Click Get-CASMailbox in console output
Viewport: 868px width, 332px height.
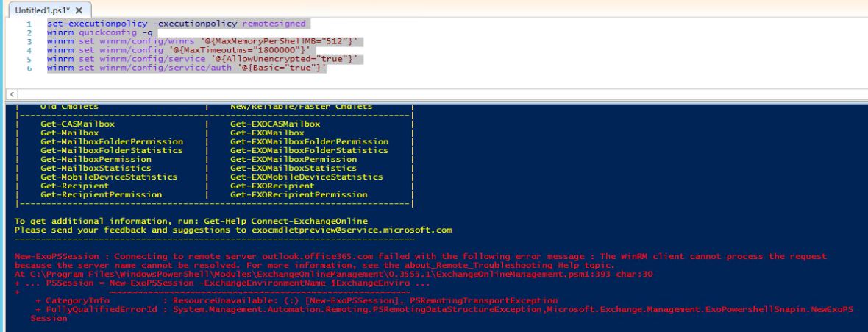click(77, 124)
